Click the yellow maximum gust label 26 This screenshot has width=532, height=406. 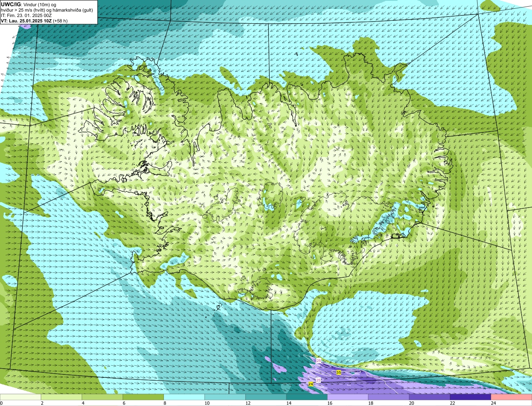[311, 384]
